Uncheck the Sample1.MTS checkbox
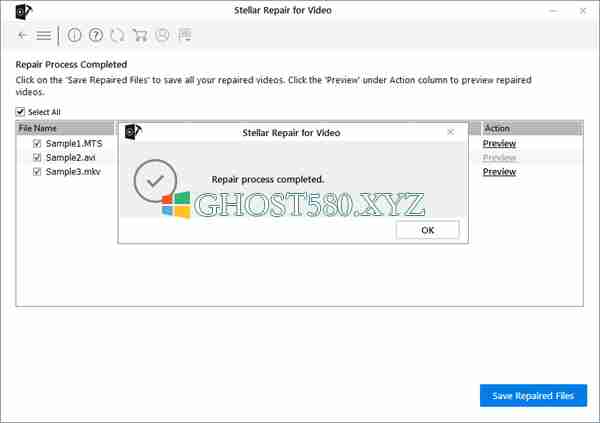 37,144
